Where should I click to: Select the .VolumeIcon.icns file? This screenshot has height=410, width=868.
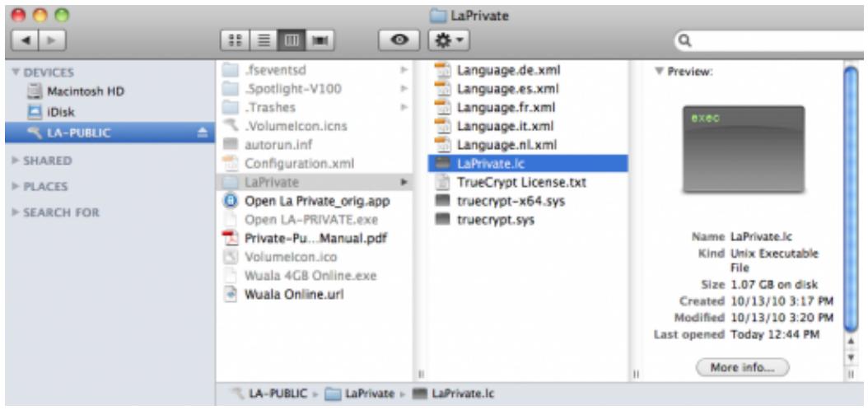point(315,126)
